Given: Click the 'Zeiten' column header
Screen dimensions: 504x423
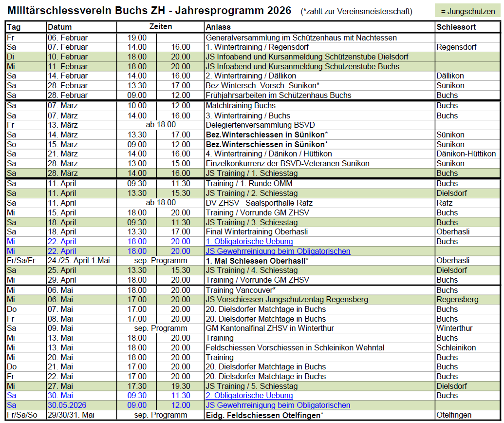Looking at the screenshot, I should pos(160,27).
